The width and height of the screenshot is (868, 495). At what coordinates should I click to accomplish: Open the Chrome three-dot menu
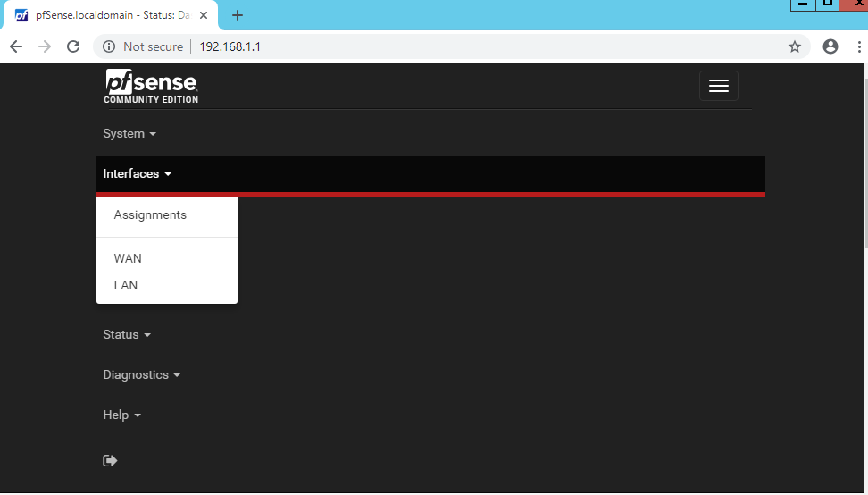tap(859, 46)
